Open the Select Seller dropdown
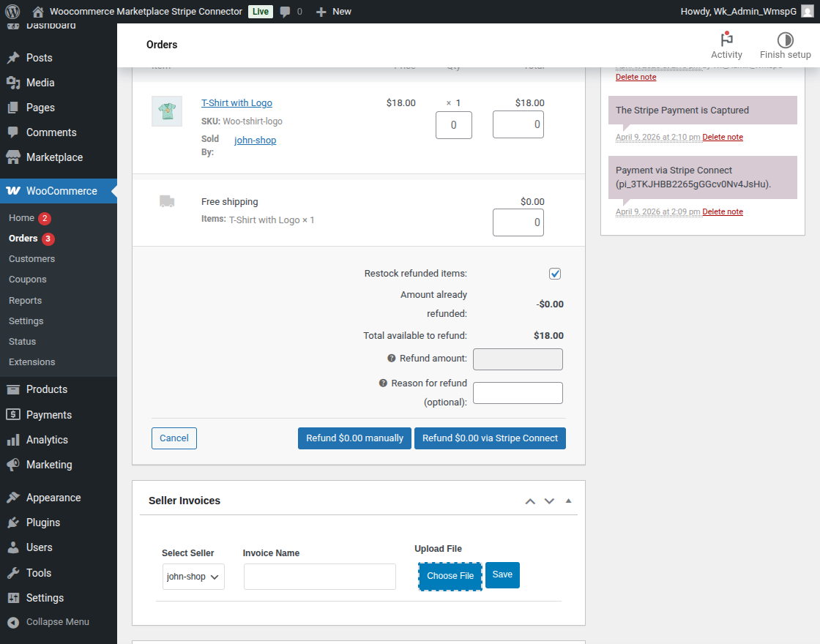Screen dimensions: 820x644 [193, 576]
